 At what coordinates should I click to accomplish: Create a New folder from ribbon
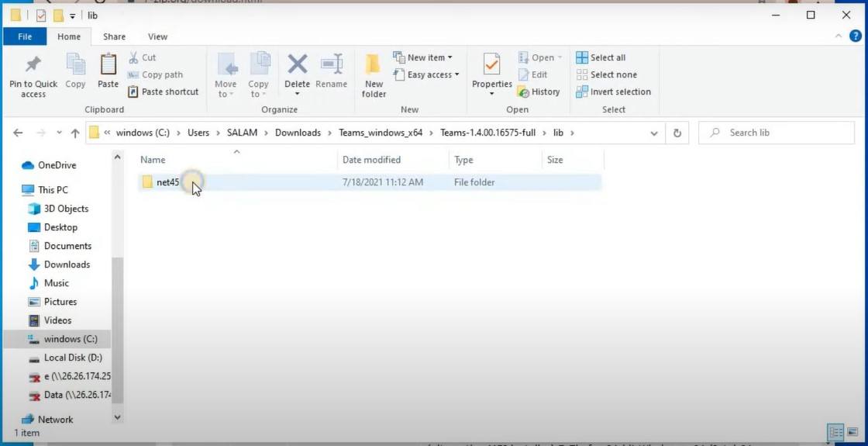(374, 74)
